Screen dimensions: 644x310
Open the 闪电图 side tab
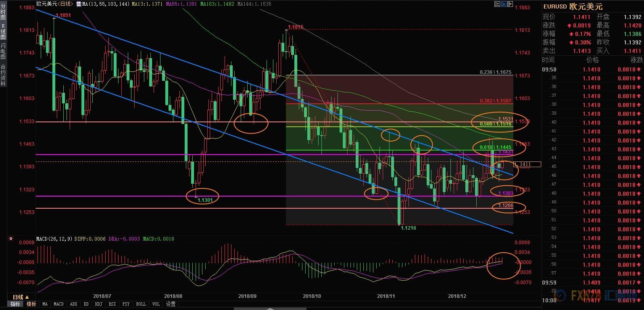click(3, 51)
